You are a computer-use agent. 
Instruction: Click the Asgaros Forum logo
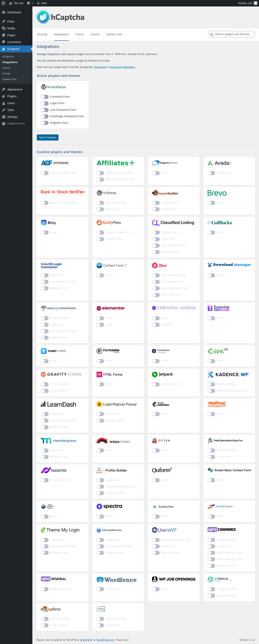165,163
